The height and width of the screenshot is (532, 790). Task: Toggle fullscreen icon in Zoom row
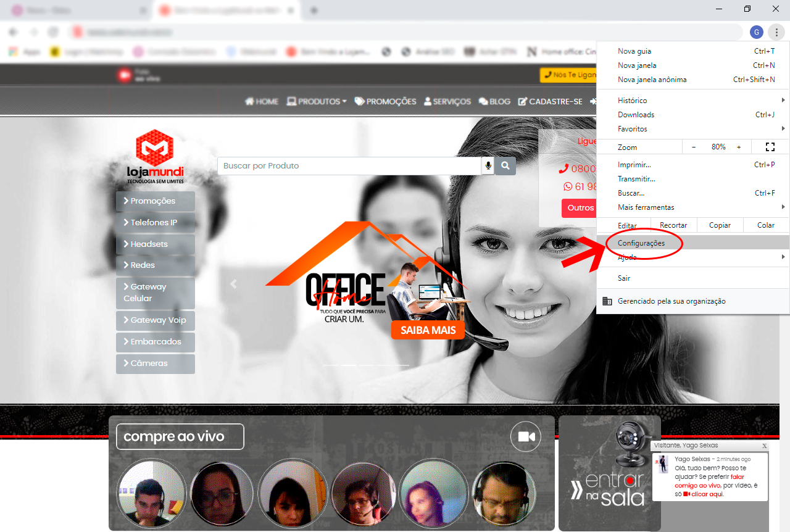(770, 147)
